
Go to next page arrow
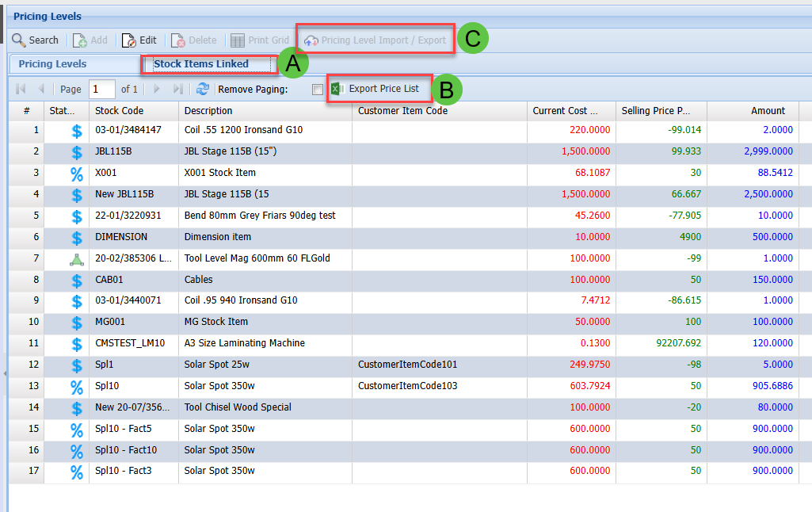point(157,90)
